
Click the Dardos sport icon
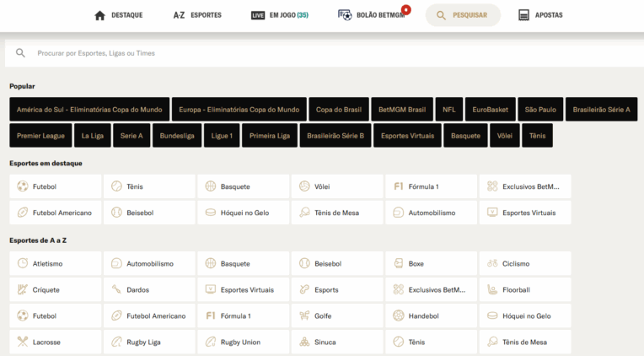point(116,290)
